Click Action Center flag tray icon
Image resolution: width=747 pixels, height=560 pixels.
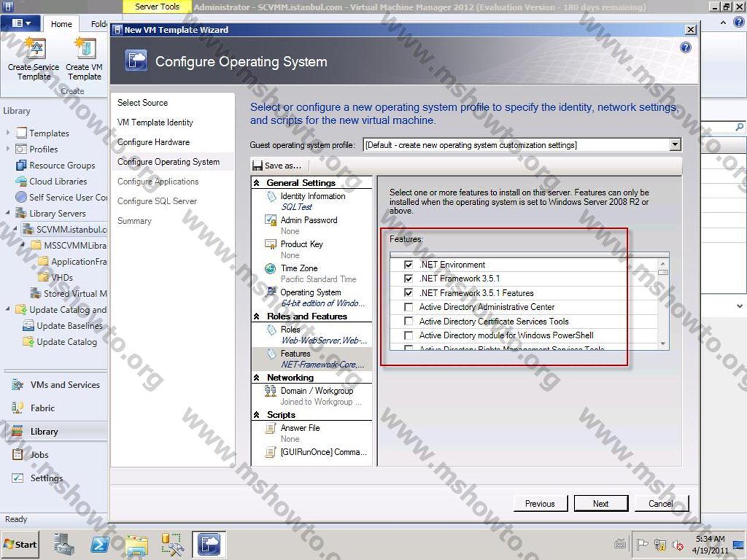click(x=643, y=545)
